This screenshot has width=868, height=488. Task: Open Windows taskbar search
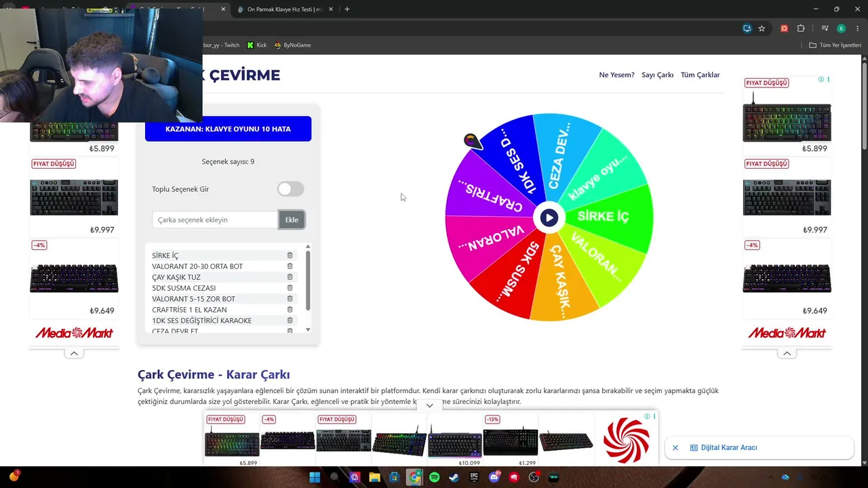[334, 477]
